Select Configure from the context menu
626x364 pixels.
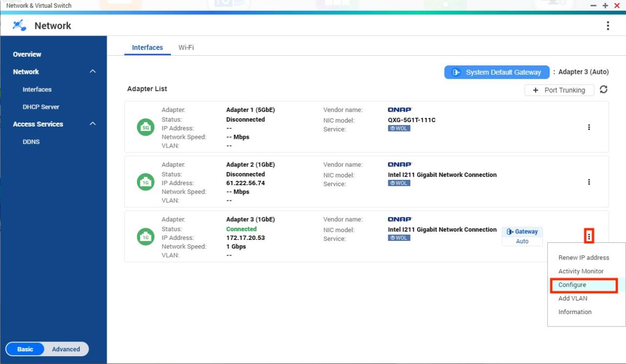coord(572,285)
